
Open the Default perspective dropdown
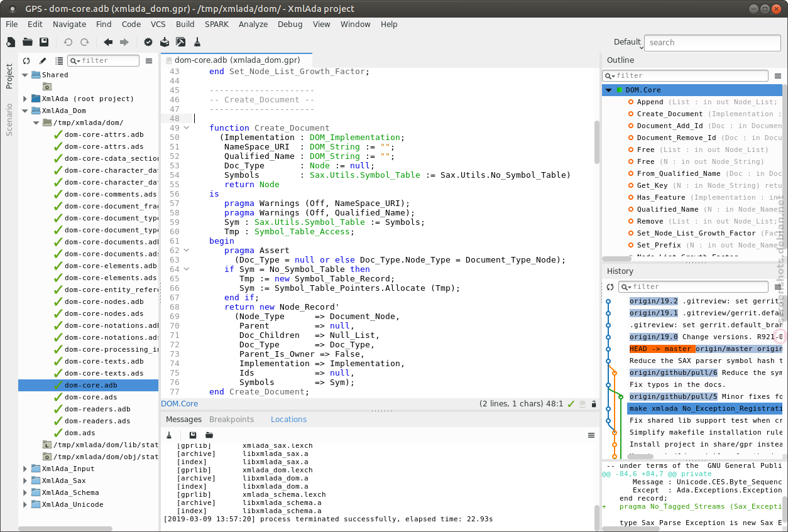click(628, 42)
